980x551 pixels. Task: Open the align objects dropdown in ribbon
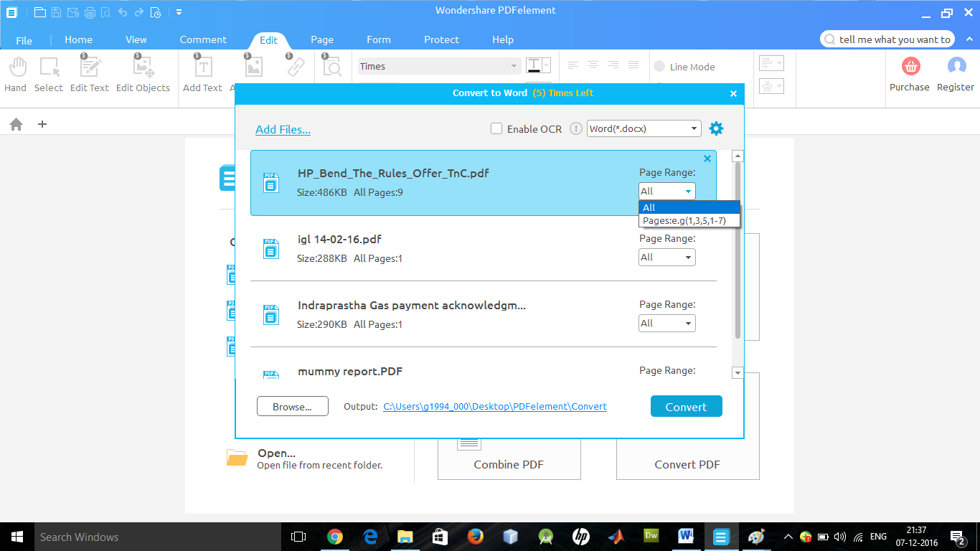click(x=771, y=64)
